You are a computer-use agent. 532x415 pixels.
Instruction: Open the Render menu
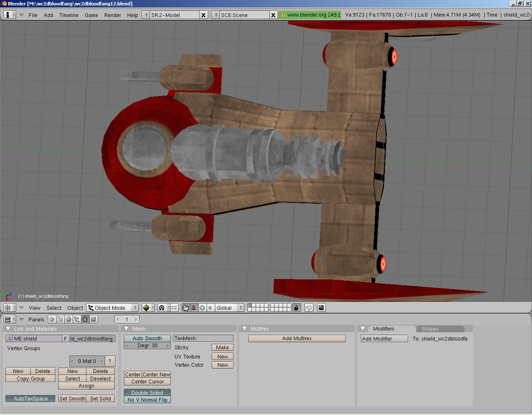click(x=112, y=15)
